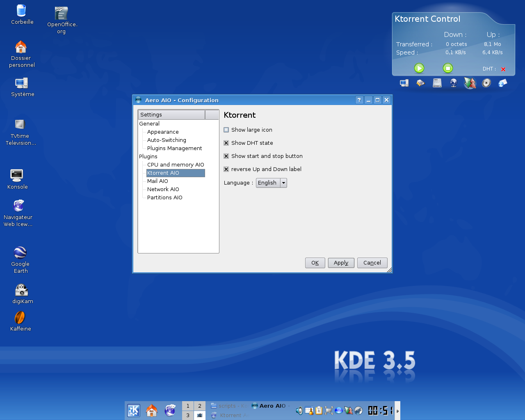
Task: Open the KDE K menu on the panel
Action: click(134, 410)
